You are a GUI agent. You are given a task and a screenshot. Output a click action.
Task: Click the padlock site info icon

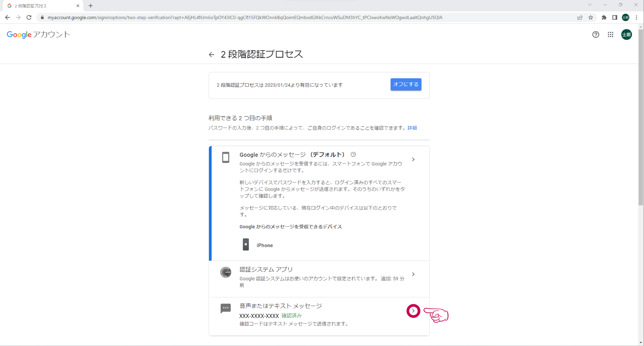[42, 17]
